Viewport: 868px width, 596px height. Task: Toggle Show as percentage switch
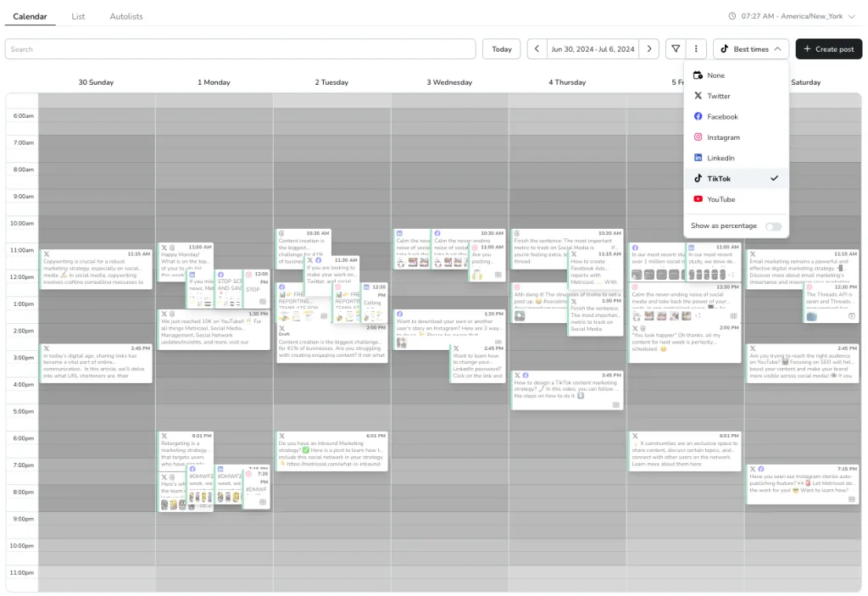(x=772, y=226)
